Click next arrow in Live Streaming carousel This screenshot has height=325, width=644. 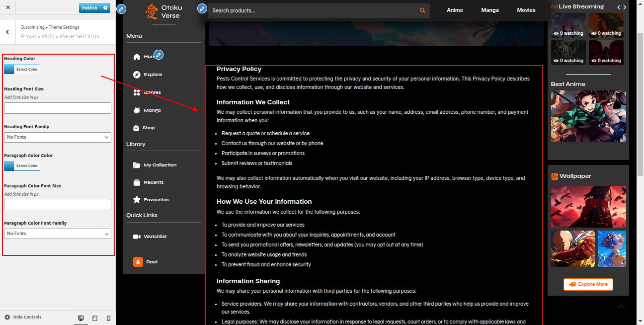coord(625,7)
